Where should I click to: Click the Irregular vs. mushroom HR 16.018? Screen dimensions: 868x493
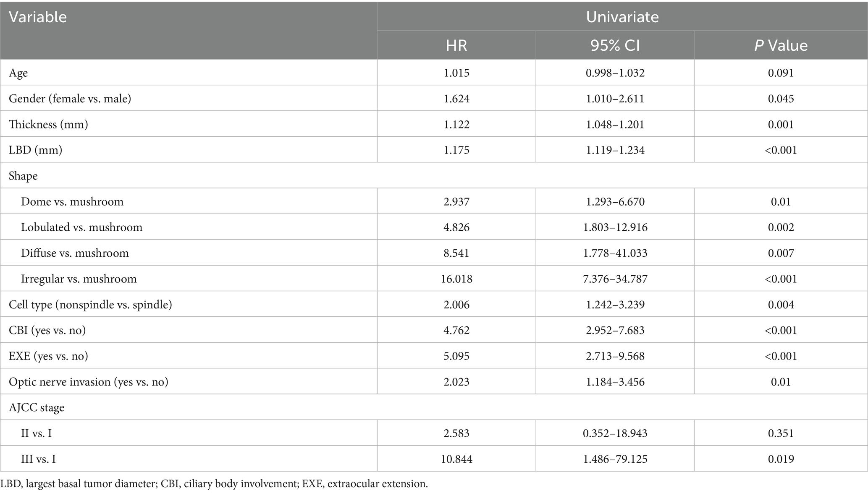[456, 279]
